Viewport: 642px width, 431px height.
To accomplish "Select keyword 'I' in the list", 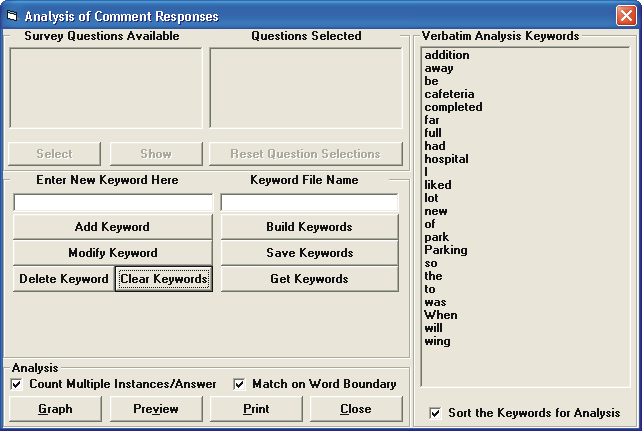I will [x=426, y=172].
